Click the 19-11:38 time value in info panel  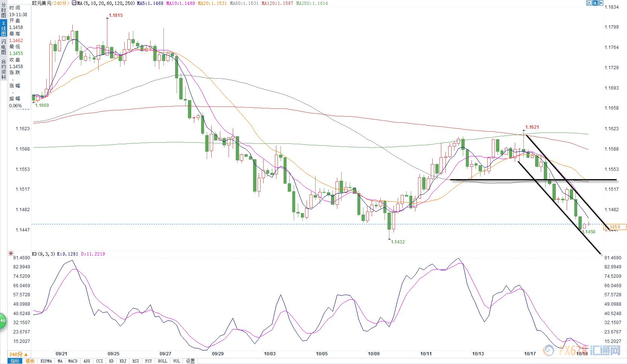(x=18, y=15)
